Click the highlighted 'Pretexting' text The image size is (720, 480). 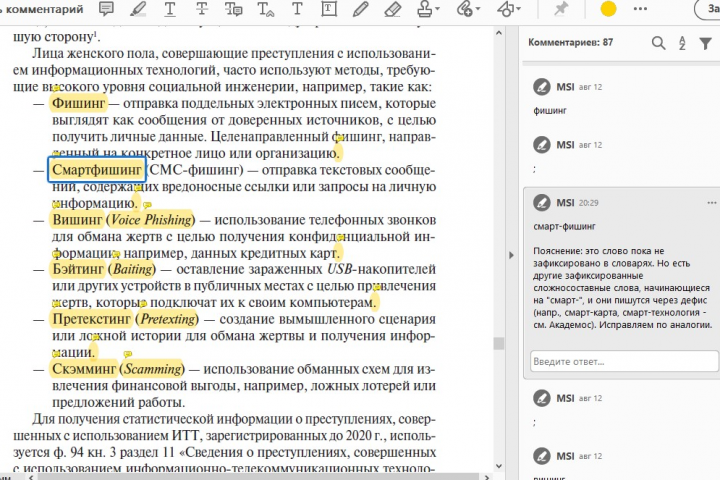(x=168, y=319)
